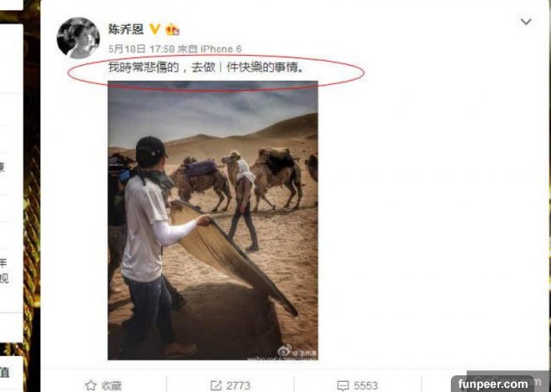Toggle the 收藏 star icon
The image size is (551, 392).
(x=91, y=385)
